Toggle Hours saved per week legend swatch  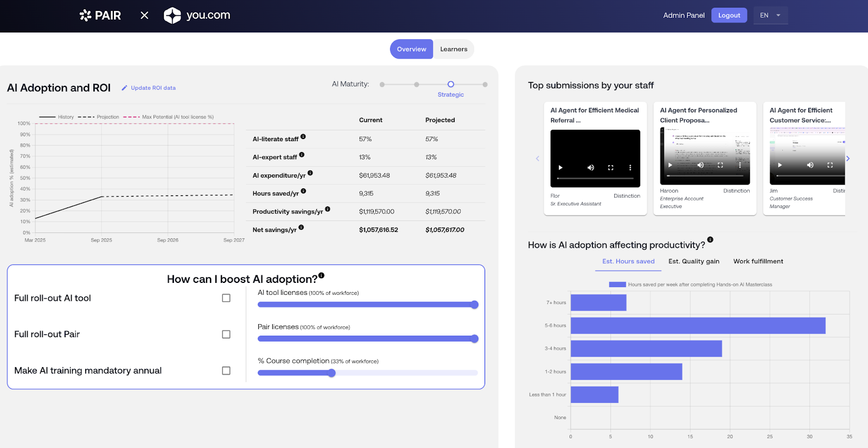click(x=617, y=285)
